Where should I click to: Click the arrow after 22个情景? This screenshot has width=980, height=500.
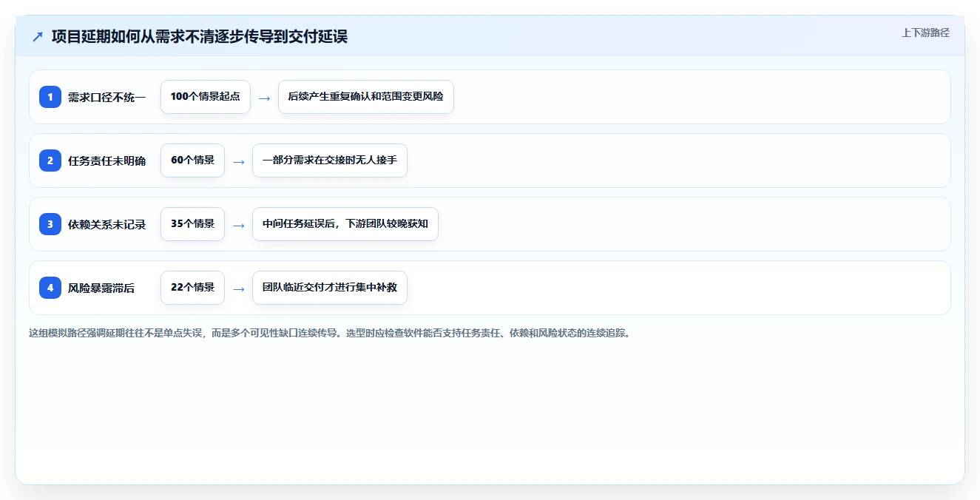pos(238,288)
